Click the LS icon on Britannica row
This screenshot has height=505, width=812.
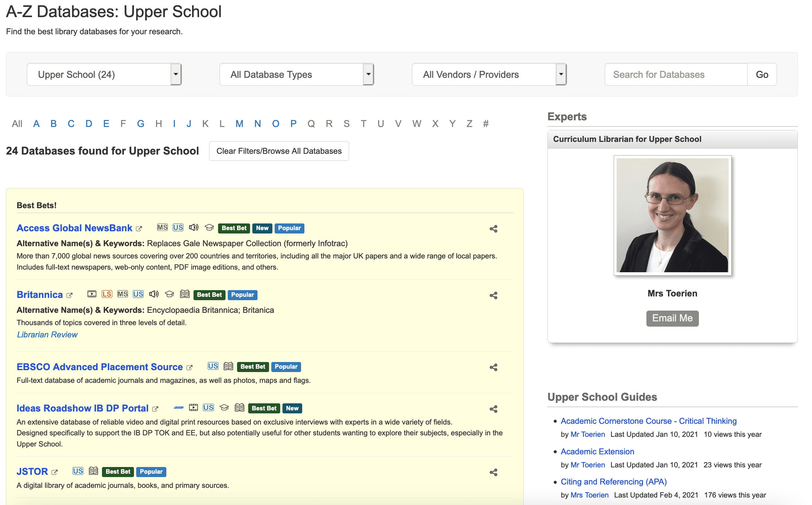[x=107, y=294]
